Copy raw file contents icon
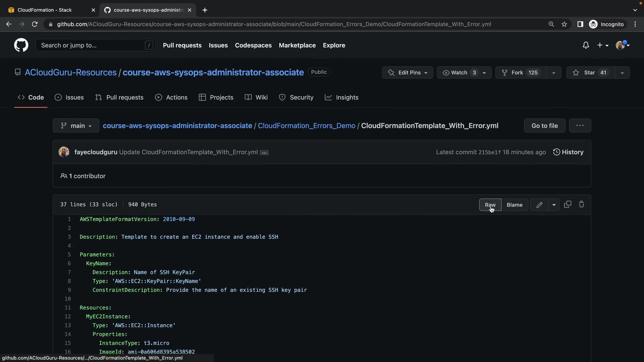The width and height of the screenshot is (644, 362). pos(568,204)
